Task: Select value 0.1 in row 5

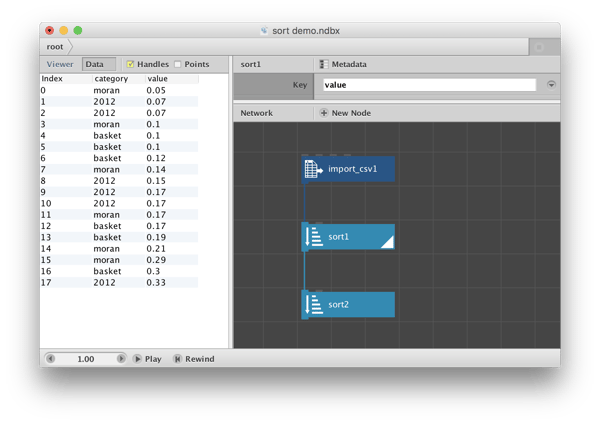Action: pyautogui.click(x=153, y=147)
